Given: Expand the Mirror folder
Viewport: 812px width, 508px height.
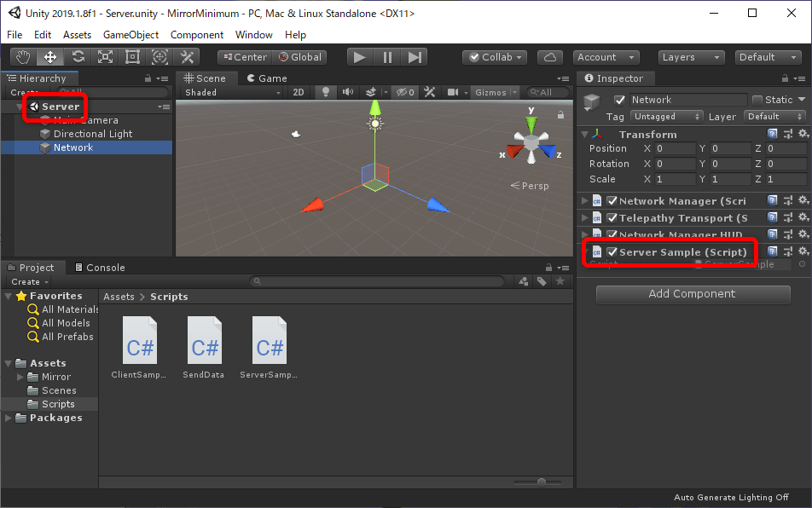Looking at the screenshot, I should [20, 377].
